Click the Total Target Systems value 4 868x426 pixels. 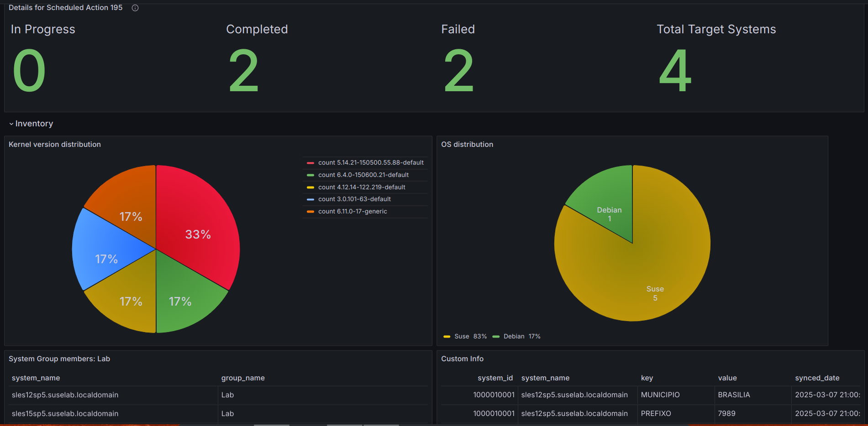click(x=675, y=71)
